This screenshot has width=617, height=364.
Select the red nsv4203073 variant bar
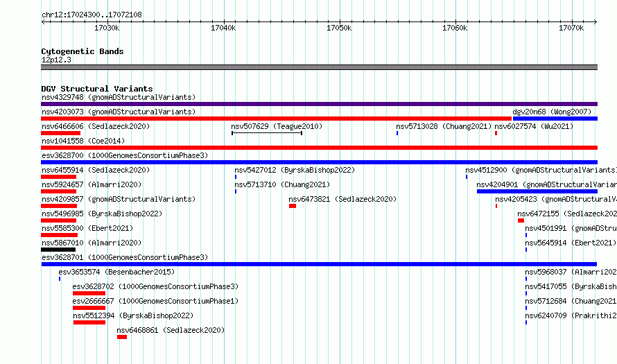click(276, 119)
